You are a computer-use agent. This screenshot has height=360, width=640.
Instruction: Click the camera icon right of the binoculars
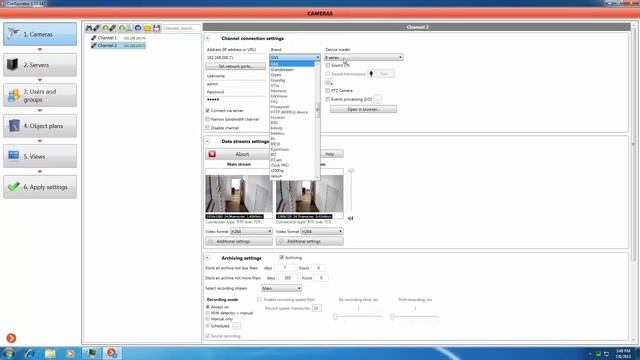(96, 28)
